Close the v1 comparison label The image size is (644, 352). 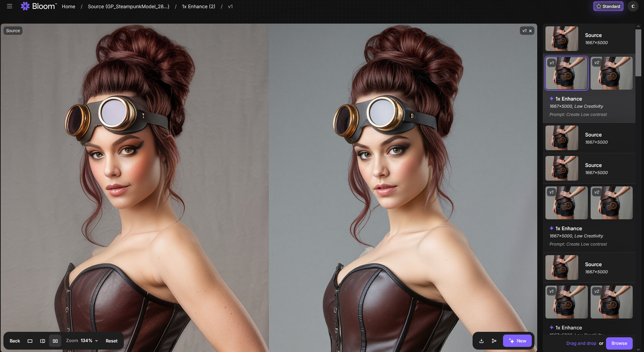click(530, 31)
